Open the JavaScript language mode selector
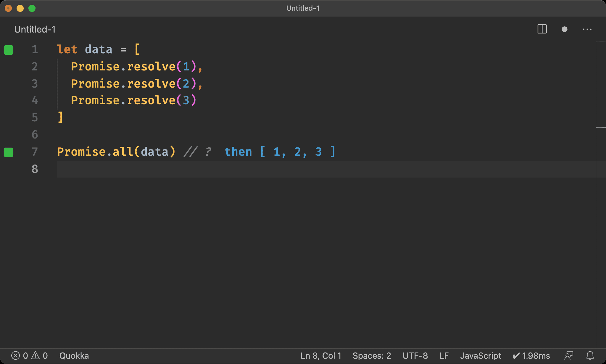The width and height of the screenshot is (606, 364). pos(481,355)
